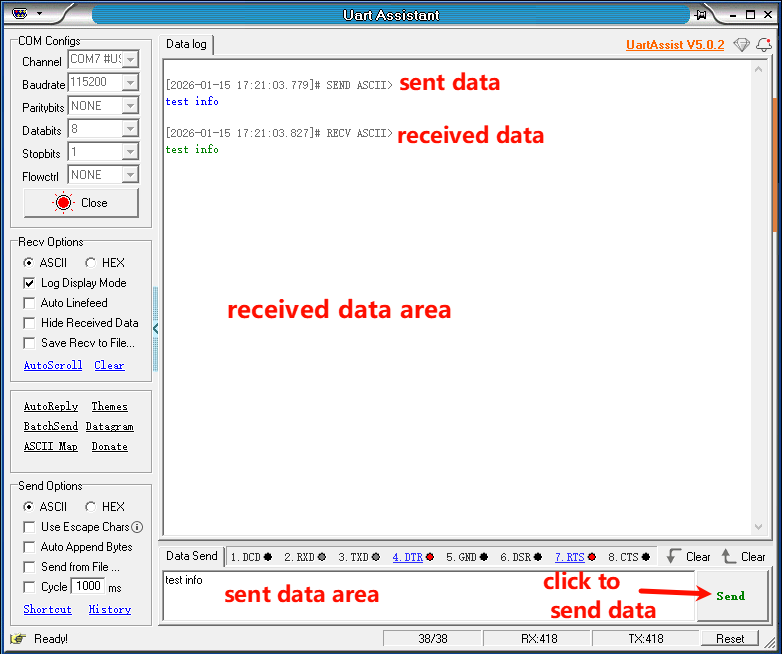Click the pin window on top icon
This screenshot has height=654, width=782.
coord(701,15)
